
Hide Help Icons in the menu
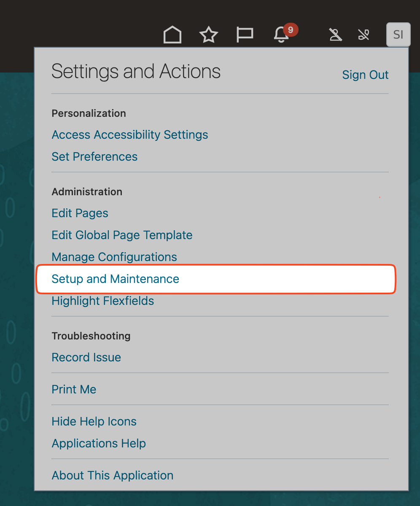coord(94,422)
